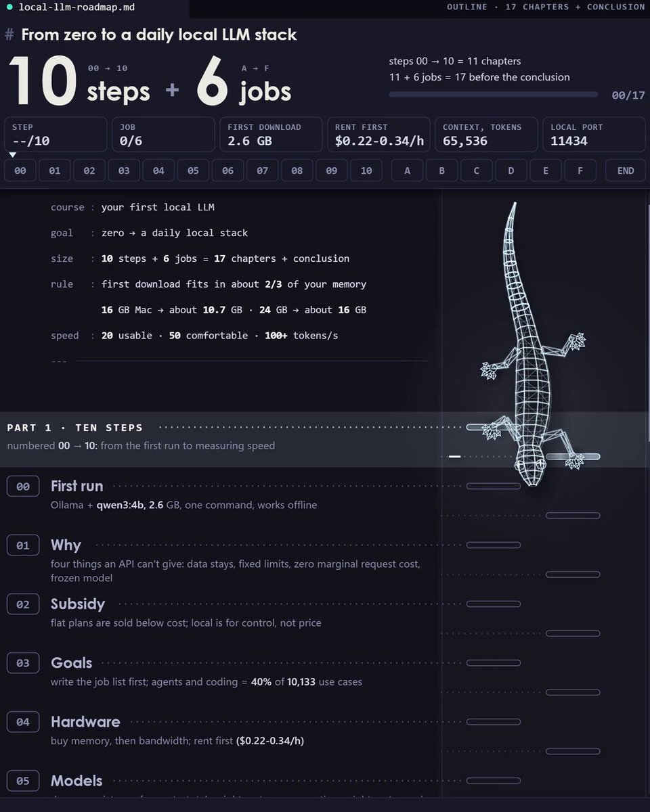650x812 pixels.
Task: Jump to chapter 08 in the navigator
Action: coord(297,171)
